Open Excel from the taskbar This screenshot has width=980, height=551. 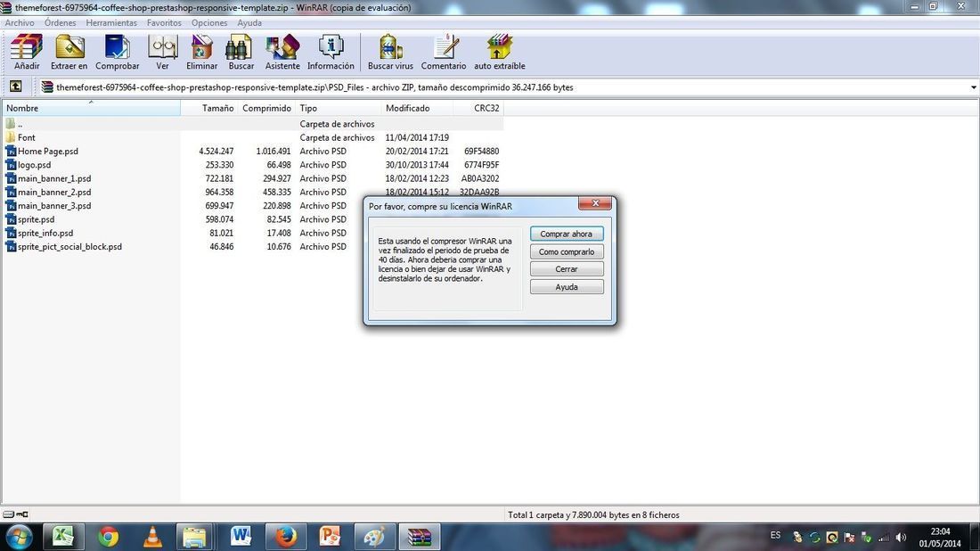63,538
